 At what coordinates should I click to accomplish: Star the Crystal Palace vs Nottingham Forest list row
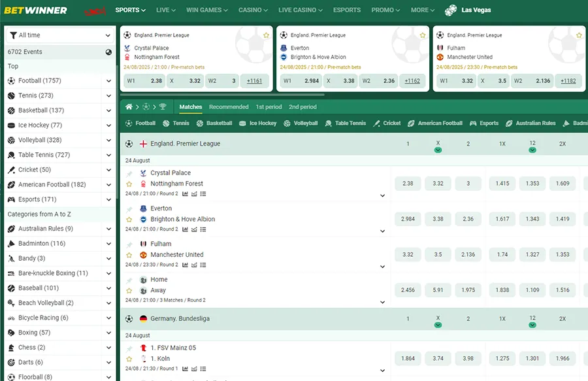pyautogui.click(x=129, y=184)
